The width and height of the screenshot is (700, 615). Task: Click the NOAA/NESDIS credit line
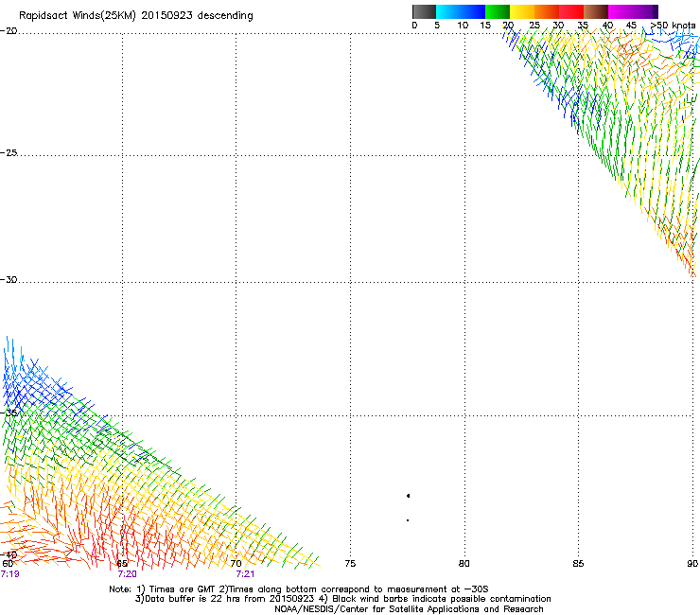(x=409, y=609)
